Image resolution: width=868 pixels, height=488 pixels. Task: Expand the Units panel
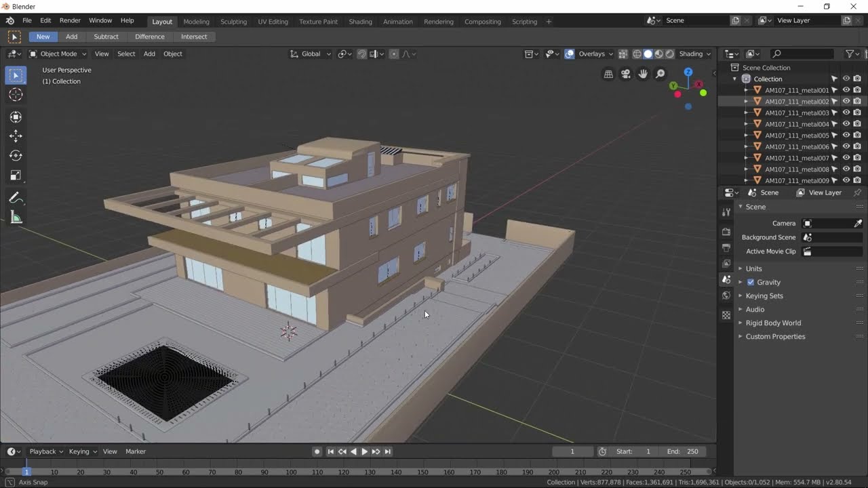[x=753, y=268]
